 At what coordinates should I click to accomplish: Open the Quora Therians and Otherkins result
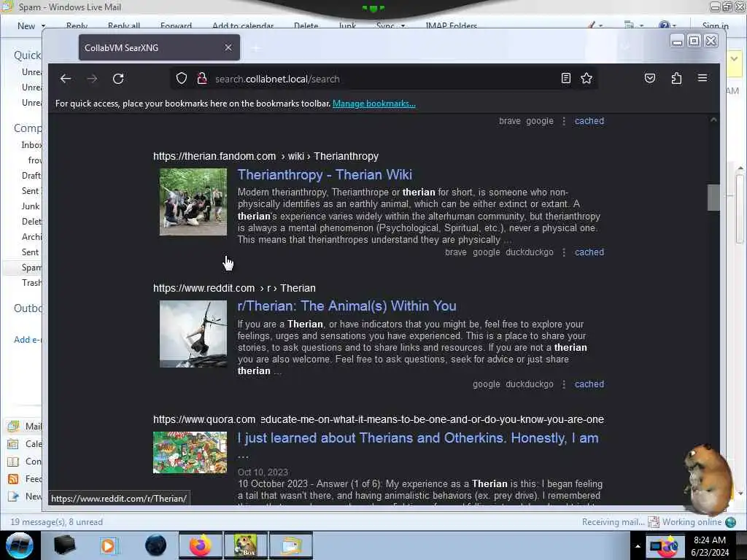click(x=418, y=438)
